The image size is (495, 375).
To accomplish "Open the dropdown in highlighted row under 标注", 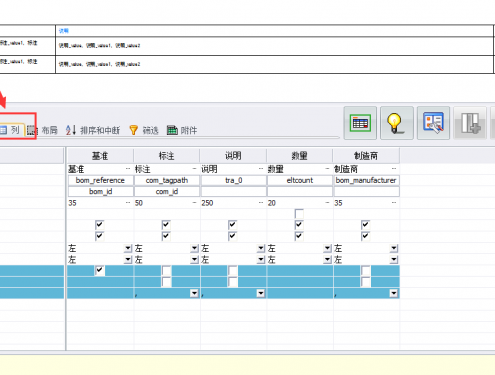I will 194,293.
